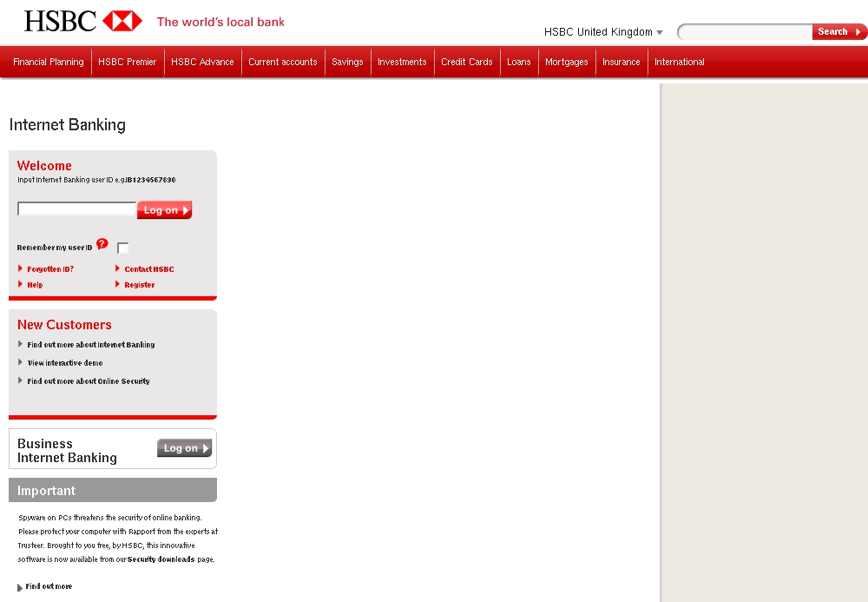The image size is (868, 602).
Task: Follow the Security downloads link
Action: click(x=161, y=559)
